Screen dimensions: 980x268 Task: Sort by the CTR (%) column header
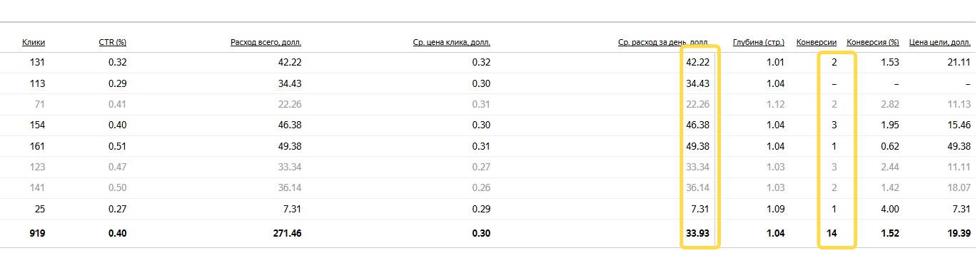pos(113,42)
